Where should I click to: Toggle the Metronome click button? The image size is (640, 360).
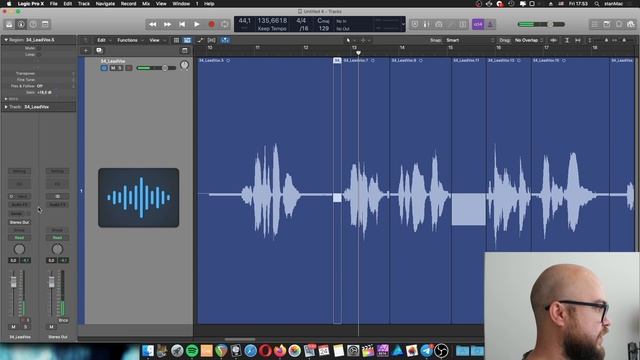click(490, 24)
